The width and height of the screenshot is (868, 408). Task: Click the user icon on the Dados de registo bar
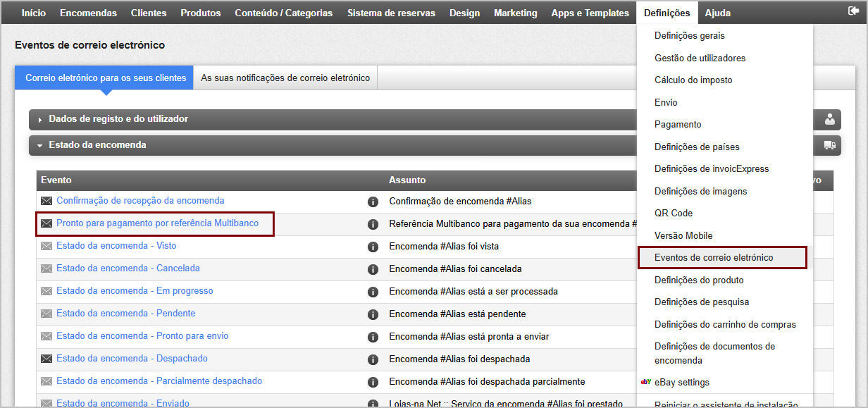click(x=829, y=119)
